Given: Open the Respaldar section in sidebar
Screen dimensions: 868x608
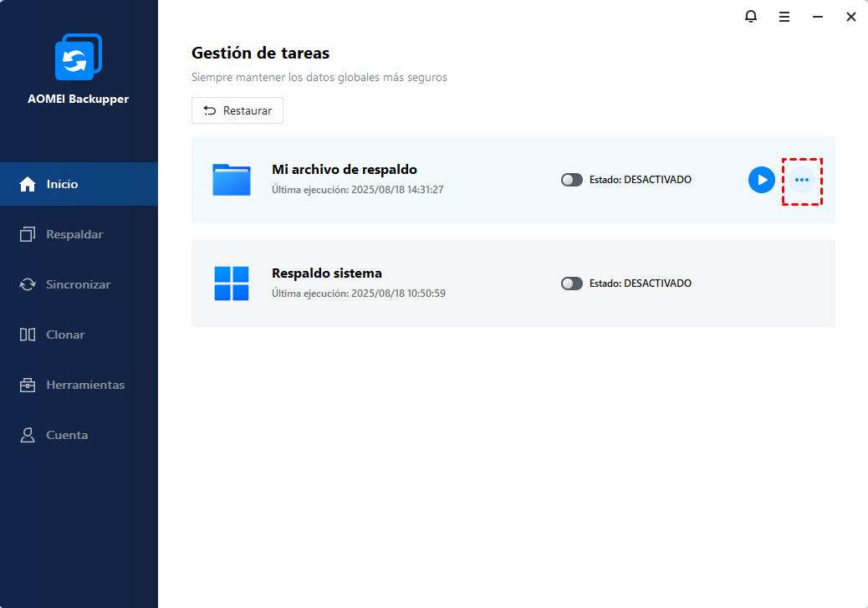Looking at the screenshot, I should click(79, 234).
